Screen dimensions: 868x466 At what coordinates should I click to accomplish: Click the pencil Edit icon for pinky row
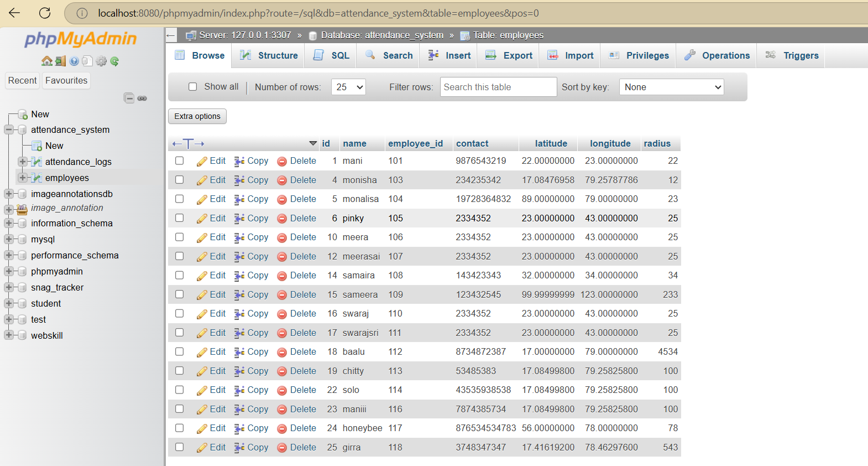[202, 219]
